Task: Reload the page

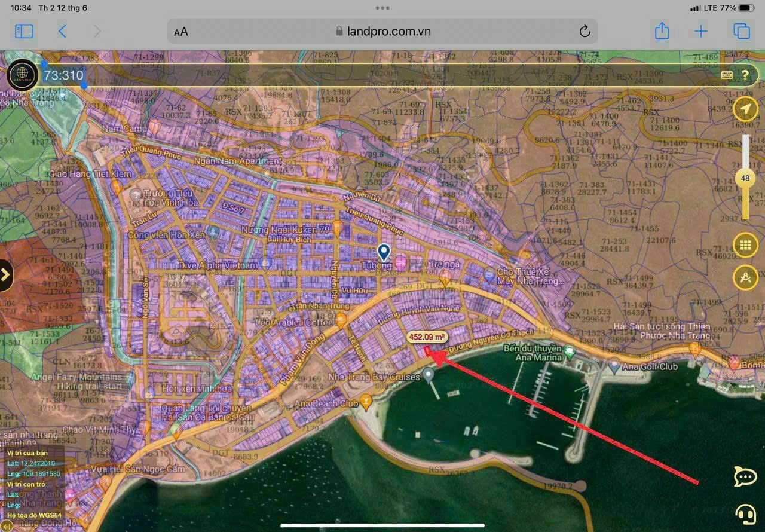Action: tap(585, 32)
